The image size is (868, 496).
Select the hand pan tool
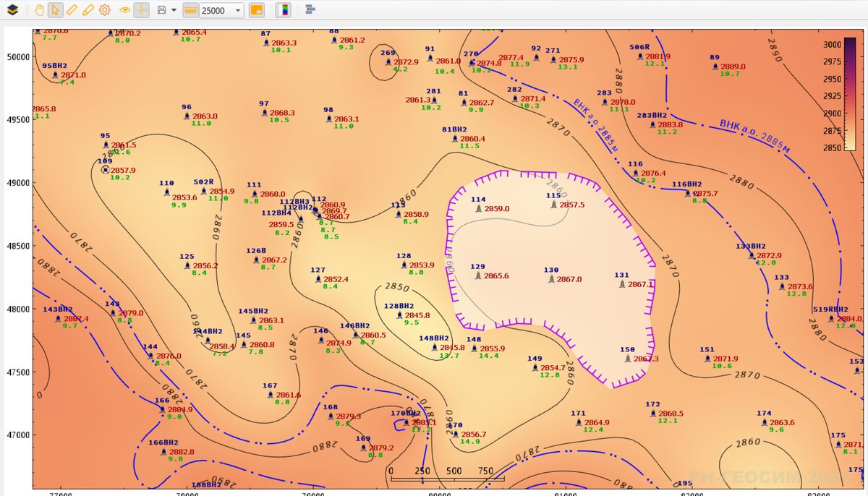(x=39, y=10)
